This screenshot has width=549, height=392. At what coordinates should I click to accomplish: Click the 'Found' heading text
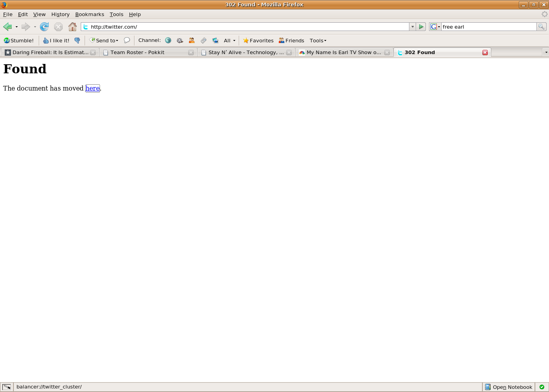coord(25,69)
